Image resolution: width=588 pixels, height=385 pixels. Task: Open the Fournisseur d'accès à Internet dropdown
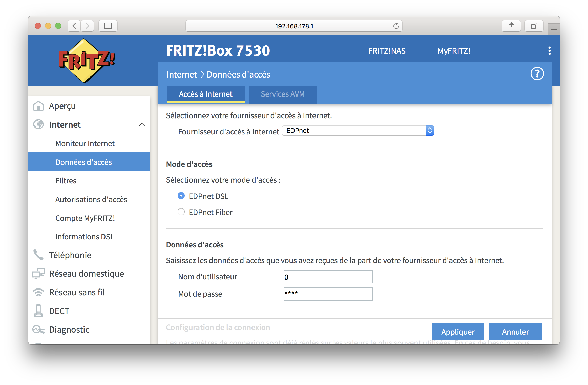tap(358, 131)
